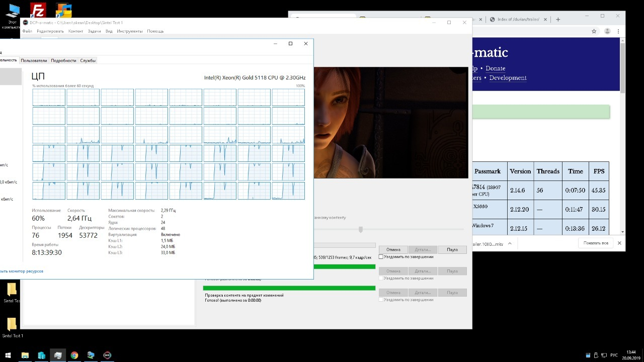Open the Помощь menu

click(155, 31)
